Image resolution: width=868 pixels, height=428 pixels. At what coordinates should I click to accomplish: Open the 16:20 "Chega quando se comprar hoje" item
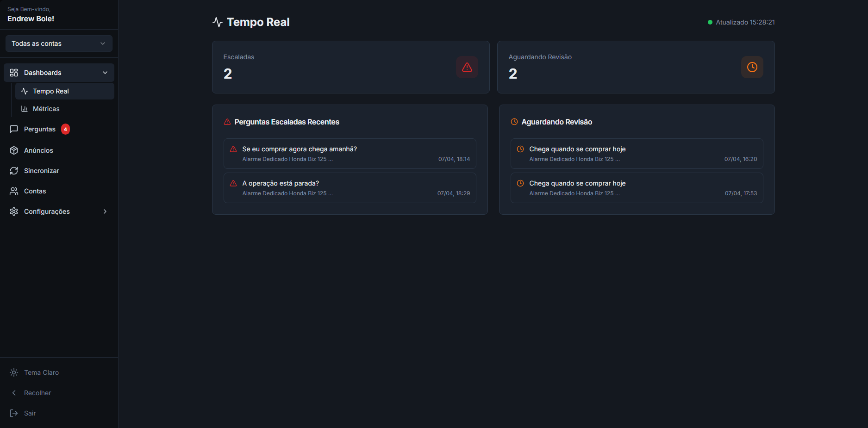pos(637,154)
